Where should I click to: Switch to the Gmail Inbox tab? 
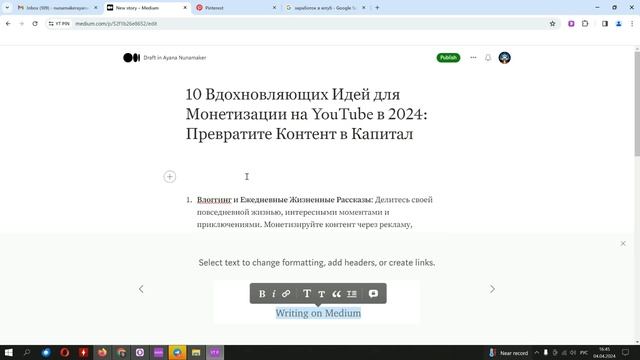[x=57, y=8]
